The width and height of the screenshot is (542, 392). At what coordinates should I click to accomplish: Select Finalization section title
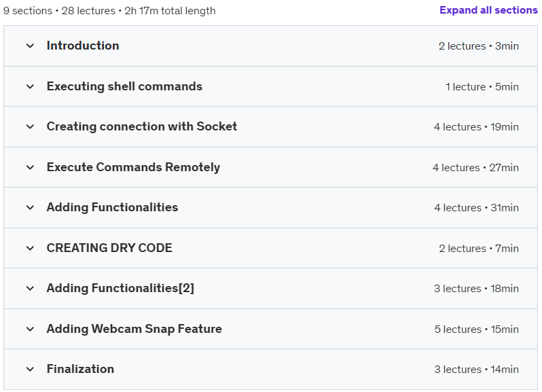(x=80, y=369)
